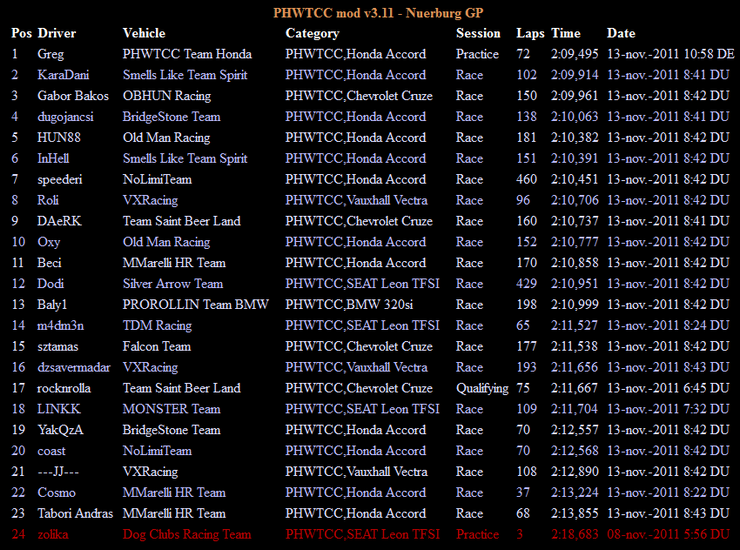Viewport: 740px width, 550px height.
Task: Click the Time column header
Action: tap(566, 33)
